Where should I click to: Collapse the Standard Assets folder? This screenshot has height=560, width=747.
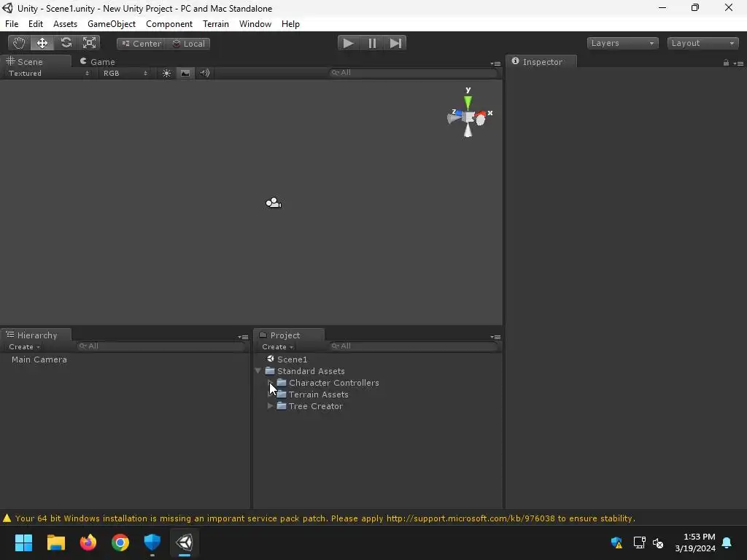(x=258, y=370)
